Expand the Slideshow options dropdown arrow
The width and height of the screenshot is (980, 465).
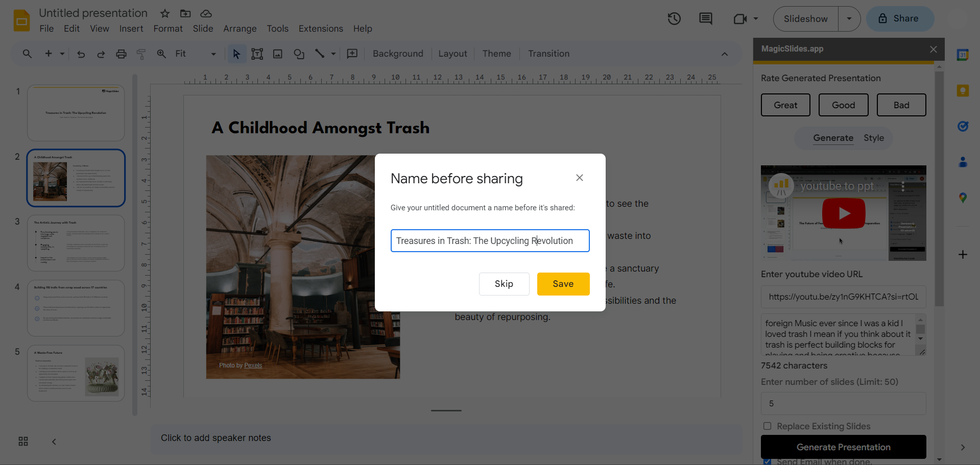(x=849, y=19)
